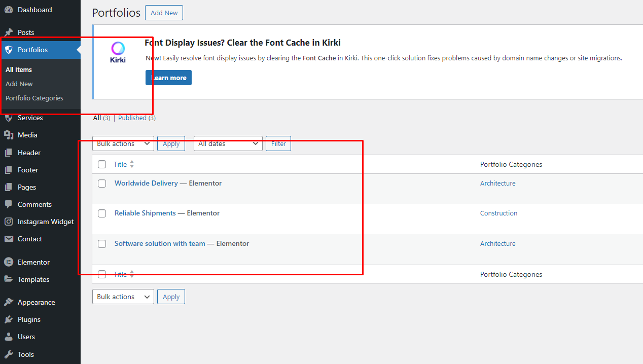Open the All dates filter dropdown

pyautogui.click(x=228, y=143)
